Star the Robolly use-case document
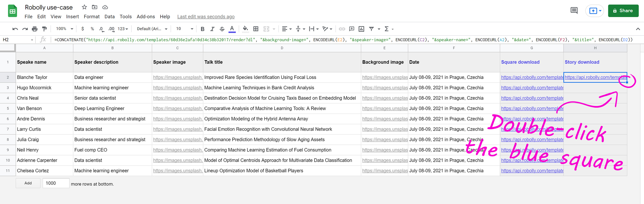 point(84,7)
